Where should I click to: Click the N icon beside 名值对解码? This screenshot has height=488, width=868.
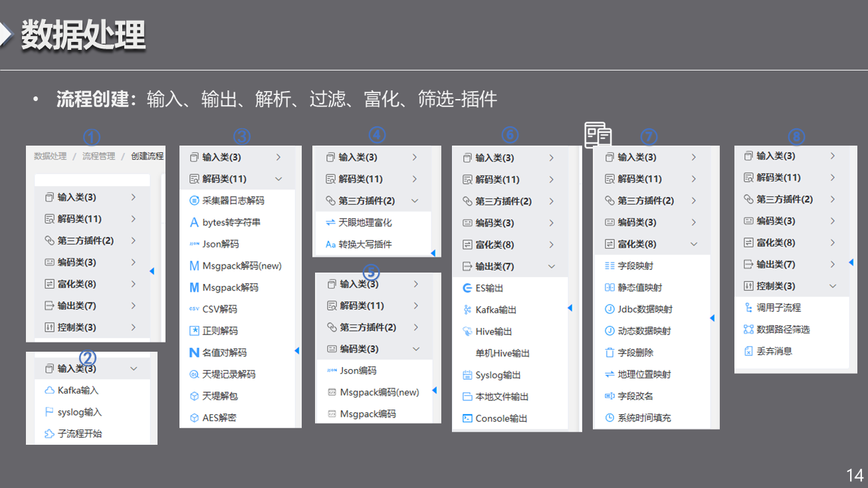tap(194, 352)
